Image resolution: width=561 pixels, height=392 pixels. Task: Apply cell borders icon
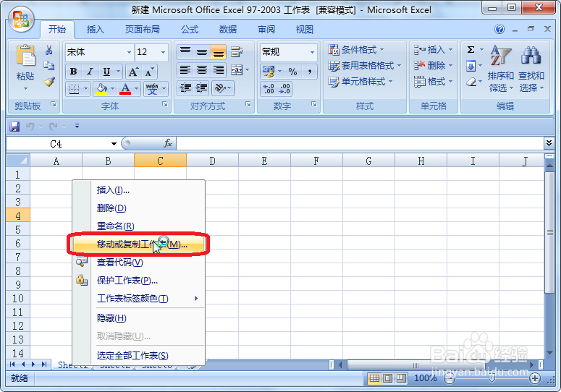(x=74, y=89)
